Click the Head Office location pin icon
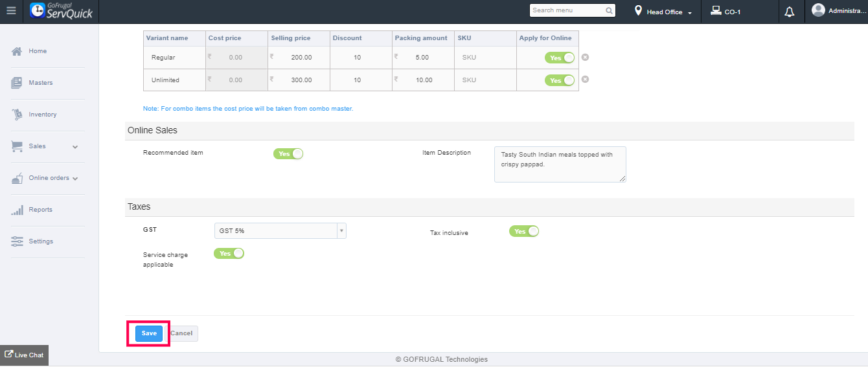 pos(638,11)
